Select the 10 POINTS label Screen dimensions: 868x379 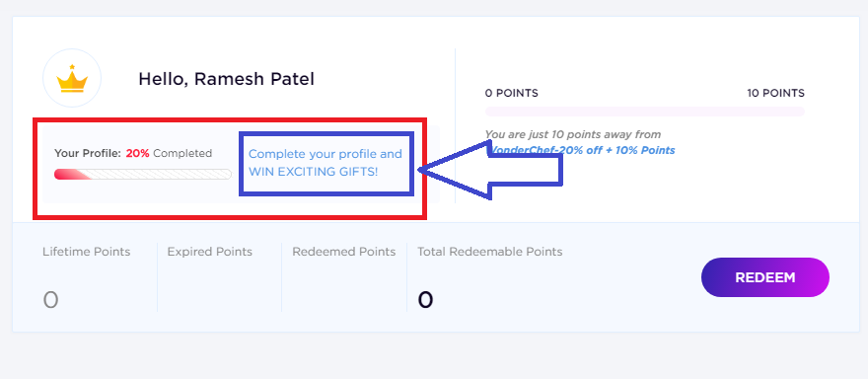pyautogui.click(x=775, y=93)
